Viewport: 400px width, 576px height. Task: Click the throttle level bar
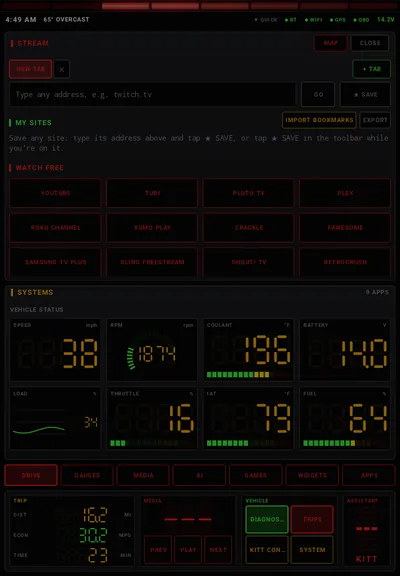coord(152,443)
